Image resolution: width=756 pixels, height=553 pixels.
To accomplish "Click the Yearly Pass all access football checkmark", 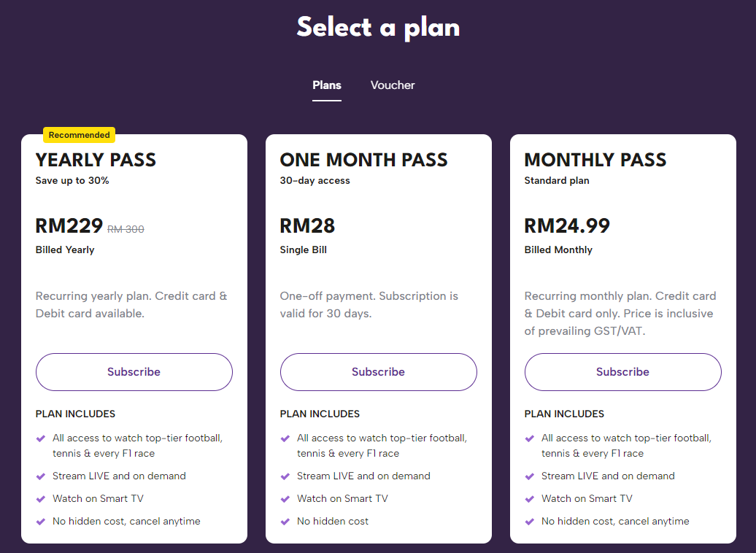I will [41, 438].
